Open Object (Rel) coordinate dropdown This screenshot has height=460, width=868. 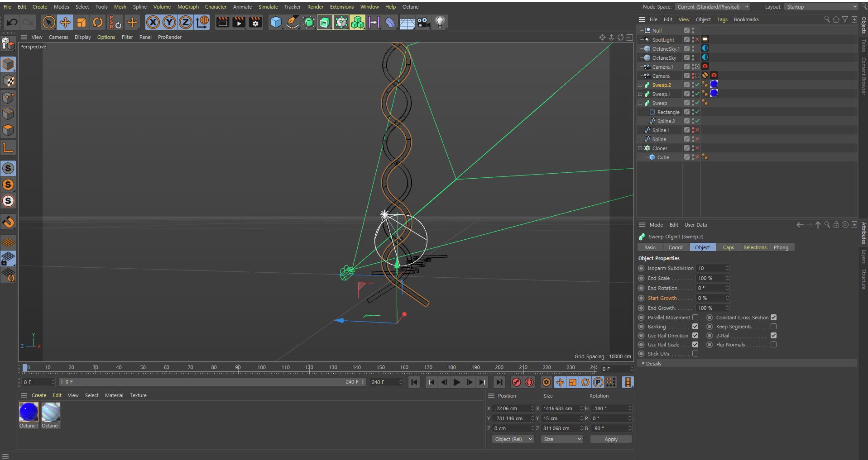pyautogui.click(x=513, y=439)
